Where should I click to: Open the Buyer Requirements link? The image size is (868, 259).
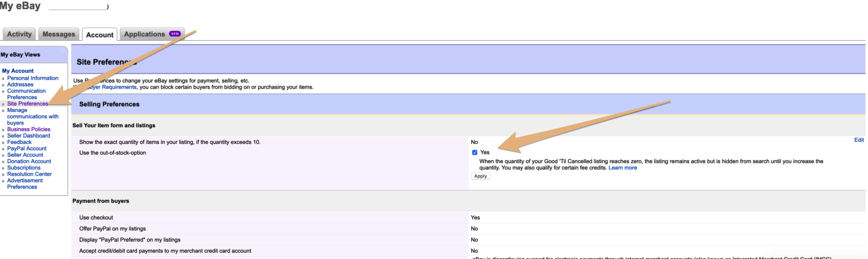tap(111, 87)
